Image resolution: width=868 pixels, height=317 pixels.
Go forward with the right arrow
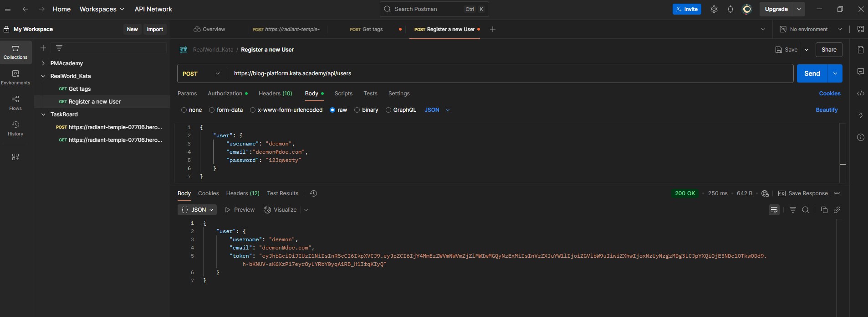coord(41,9)
